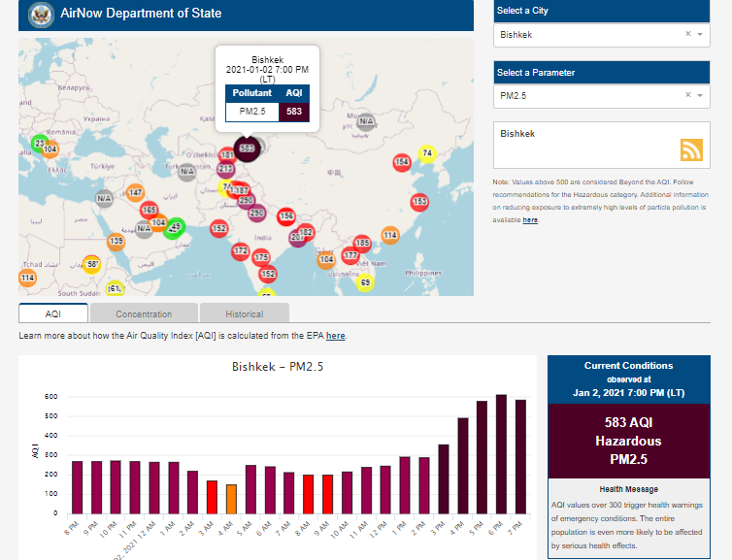Open the Historical tab
The height and width of the screenshot is (560, 732).
(244, 313)
